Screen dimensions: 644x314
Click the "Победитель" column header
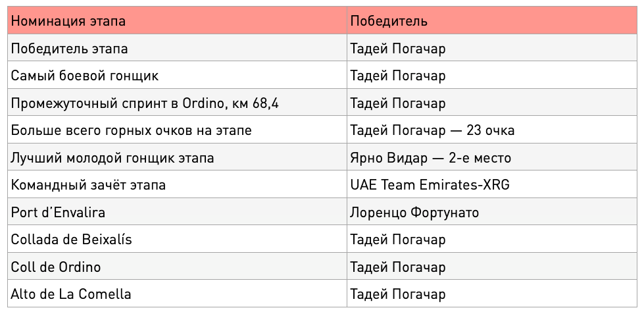click(x=492, y=20)
